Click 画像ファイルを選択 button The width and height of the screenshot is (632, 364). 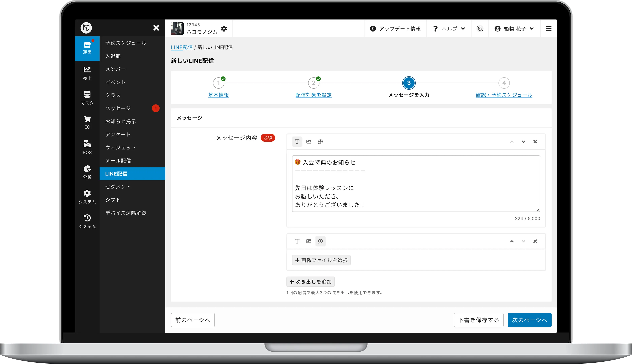click(x=321, y=260)
